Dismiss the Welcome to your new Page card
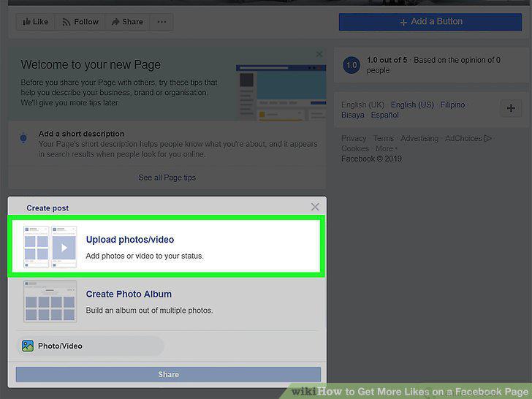Screen dimensions: 532x399 point(319,54)
